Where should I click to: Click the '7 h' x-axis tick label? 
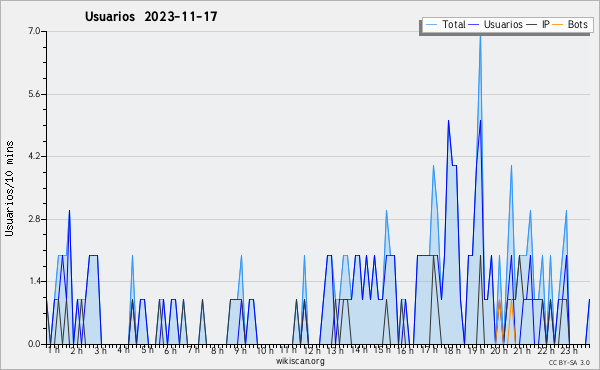click(x=194, y=350)
